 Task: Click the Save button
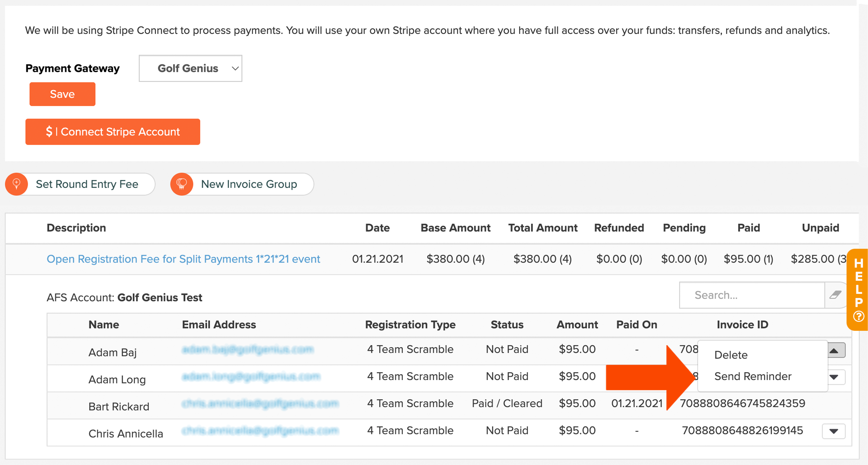(62, 94)
